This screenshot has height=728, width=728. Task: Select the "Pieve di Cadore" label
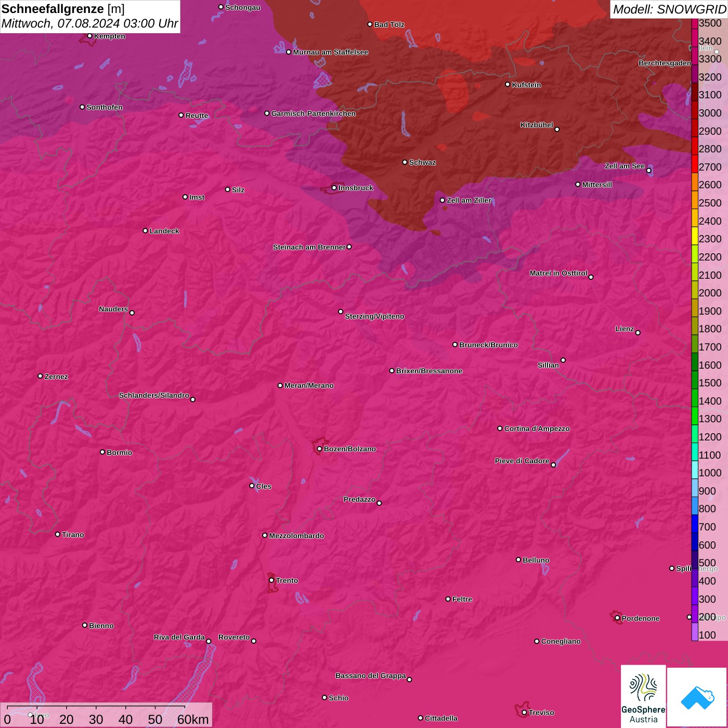click(x=522, y=461)
